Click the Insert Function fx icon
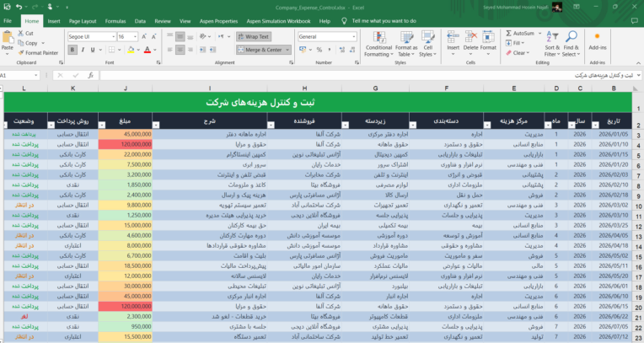The width and height of the screenshot is (644, 343). click(91, 75)
